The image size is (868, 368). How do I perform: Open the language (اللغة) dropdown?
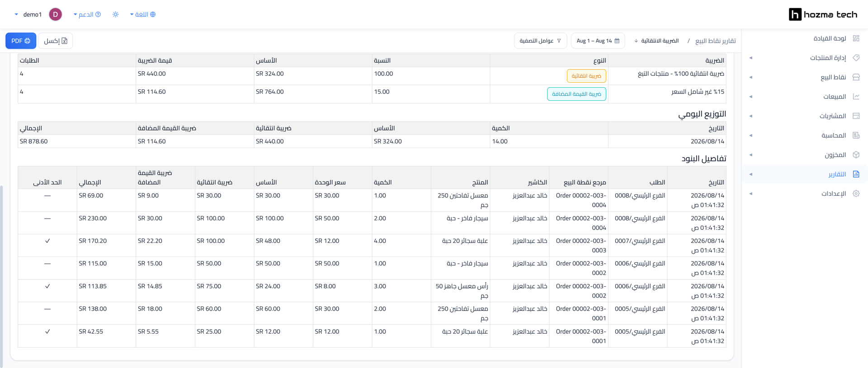pyautogui.click(x=143, y=14)
